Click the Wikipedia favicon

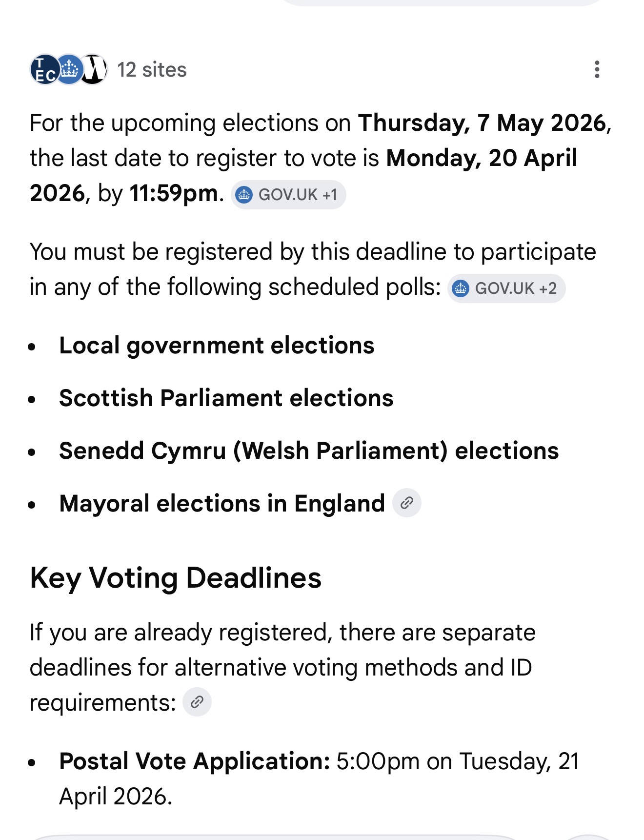(95, 70)
